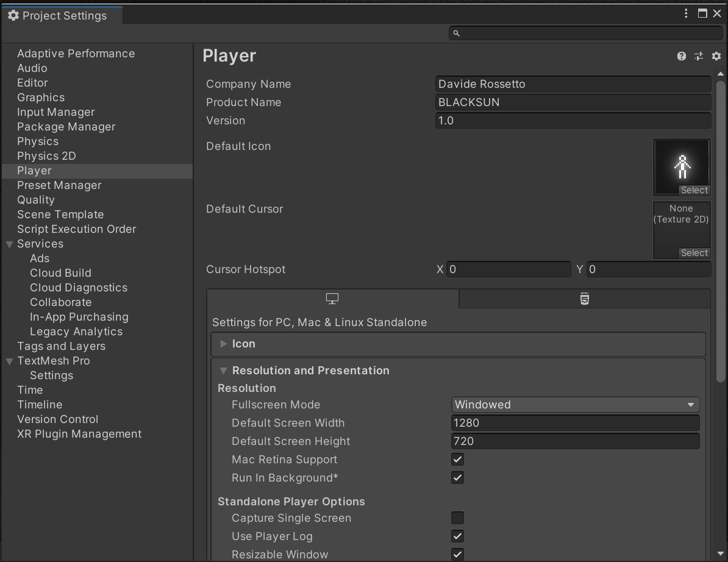Click the Default Screen Width field

point(575,423)
